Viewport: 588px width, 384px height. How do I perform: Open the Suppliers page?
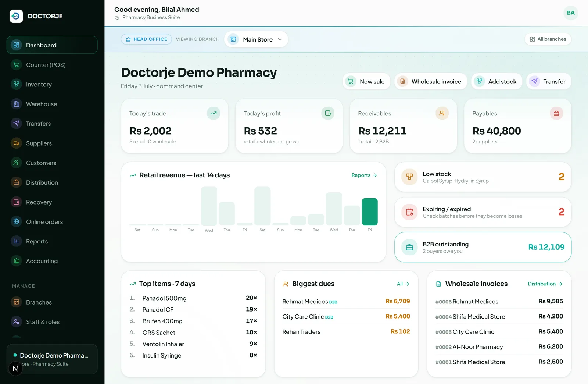pos(52,143)
